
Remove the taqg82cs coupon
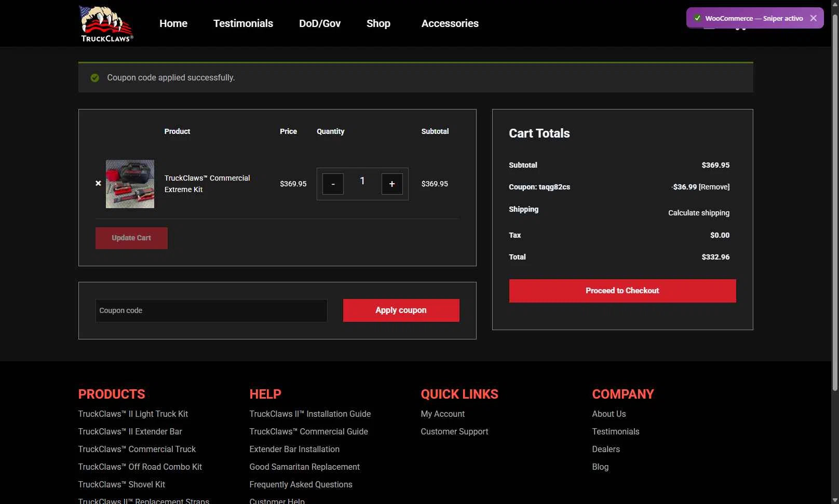coord(714,187)
